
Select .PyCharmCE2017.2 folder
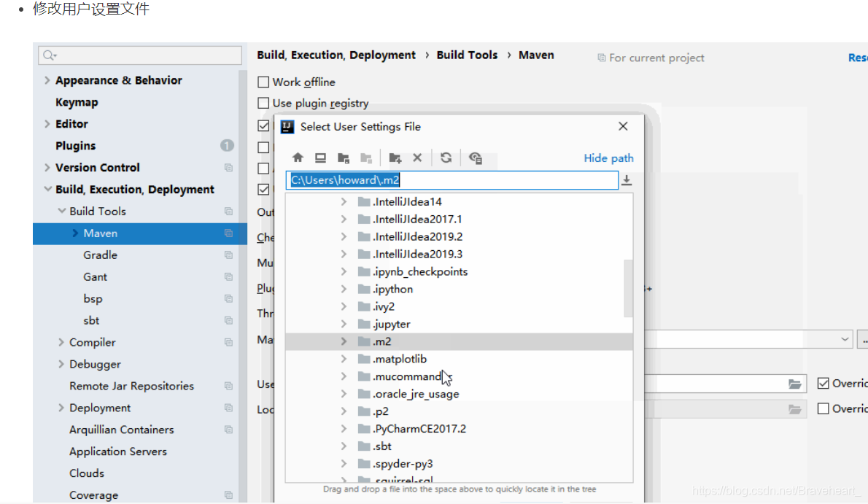point(419,429)
